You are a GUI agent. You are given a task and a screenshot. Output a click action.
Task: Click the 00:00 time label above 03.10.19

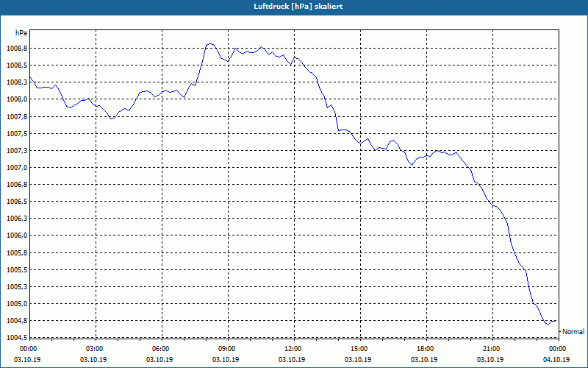[28, 349]
